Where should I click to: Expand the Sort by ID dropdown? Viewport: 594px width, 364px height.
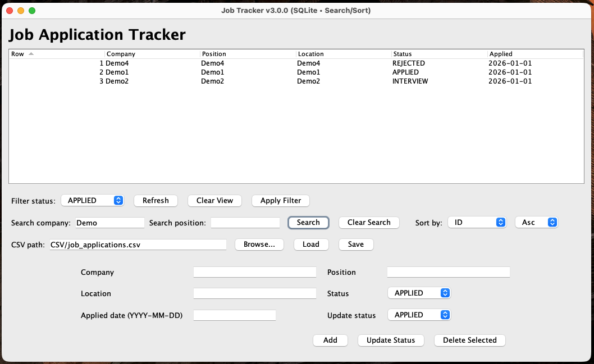pos(477,222)
